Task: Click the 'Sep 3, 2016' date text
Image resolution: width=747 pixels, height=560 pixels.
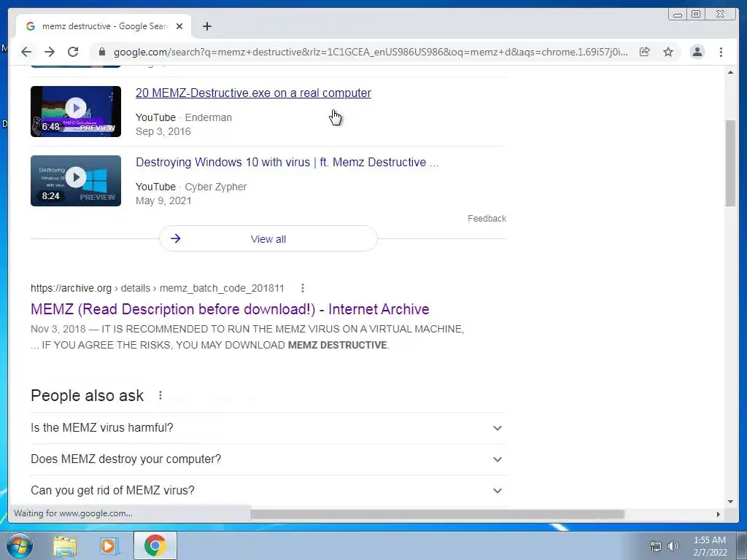Action: pos(163,131)
